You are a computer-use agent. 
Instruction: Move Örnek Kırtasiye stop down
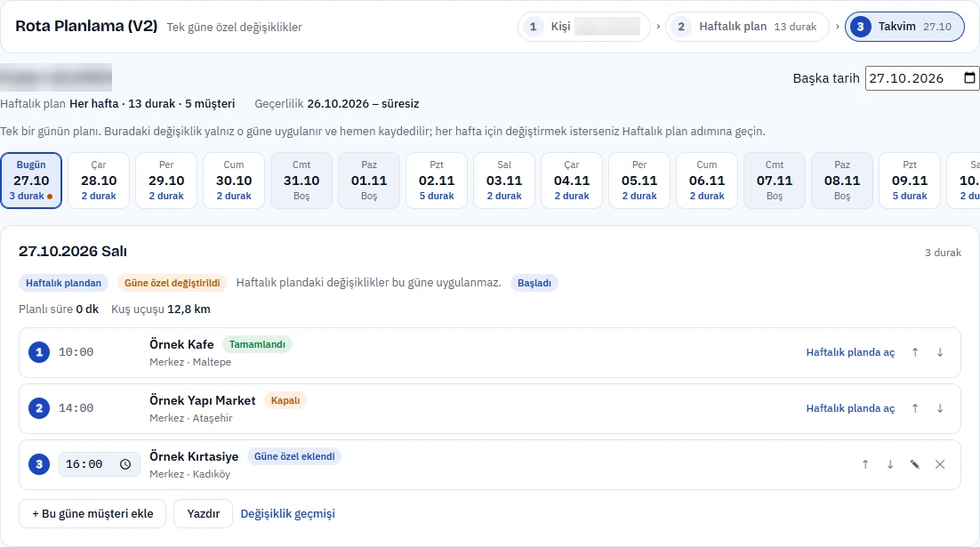click(x=890, y=464)
